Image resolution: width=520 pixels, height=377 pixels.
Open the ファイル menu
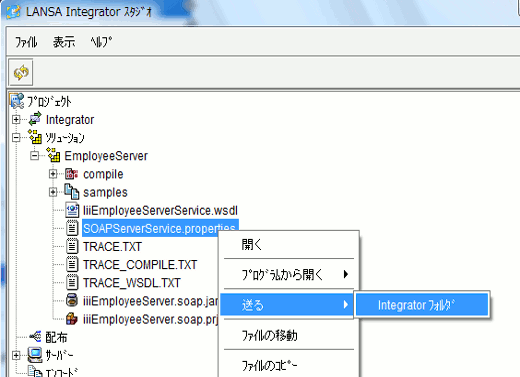[x=26, y=42]
